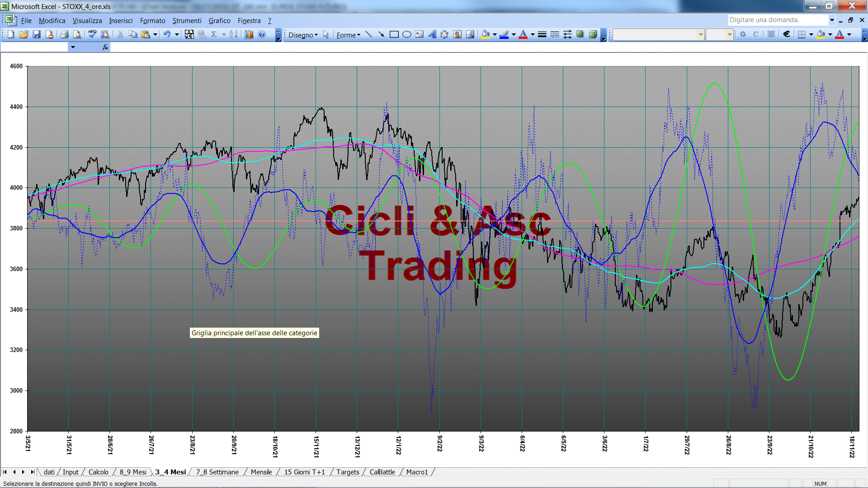Open the Grafico menu
This screenshot has height=488, width=868.
(219, 21)
